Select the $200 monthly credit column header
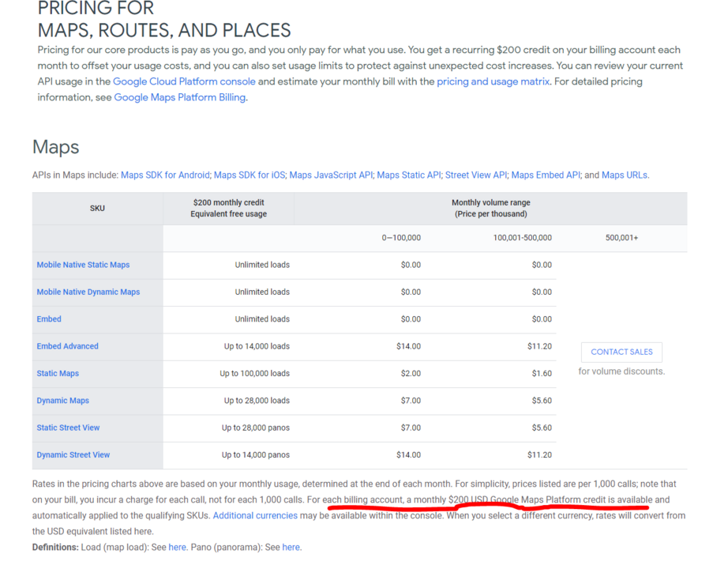 click(x=228, y=209)
